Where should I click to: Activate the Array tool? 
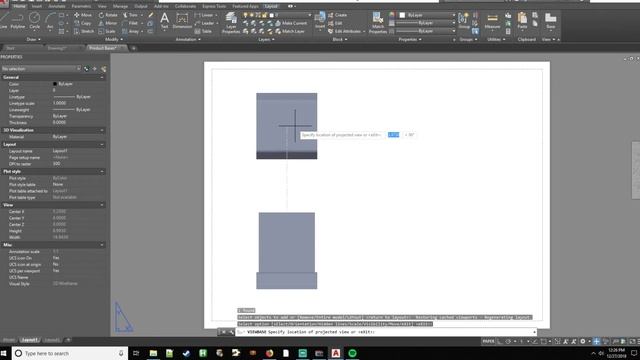pos(131,31)
